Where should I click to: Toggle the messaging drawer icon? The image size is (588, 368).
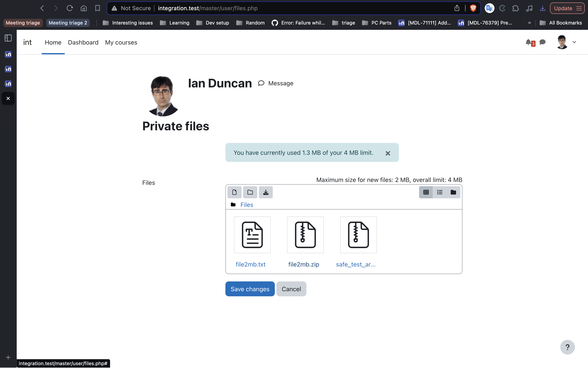pyautogui.click(x=542, y=42)
